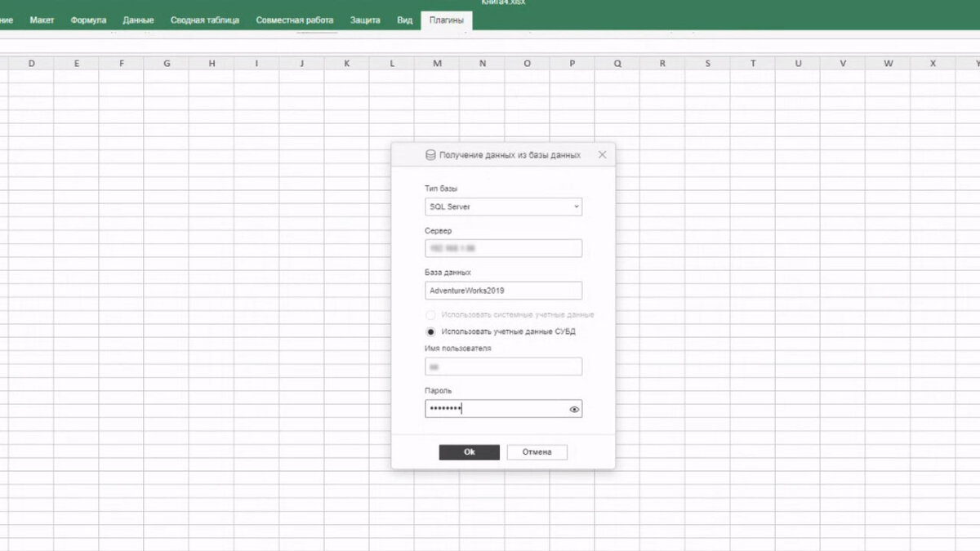
Task: Select column F header
Action: tap(122, 63)
